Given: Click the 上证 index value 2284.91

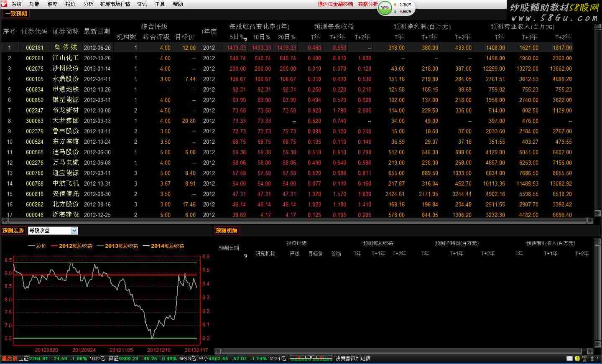Looking at the screenshot, I should 39,359.
